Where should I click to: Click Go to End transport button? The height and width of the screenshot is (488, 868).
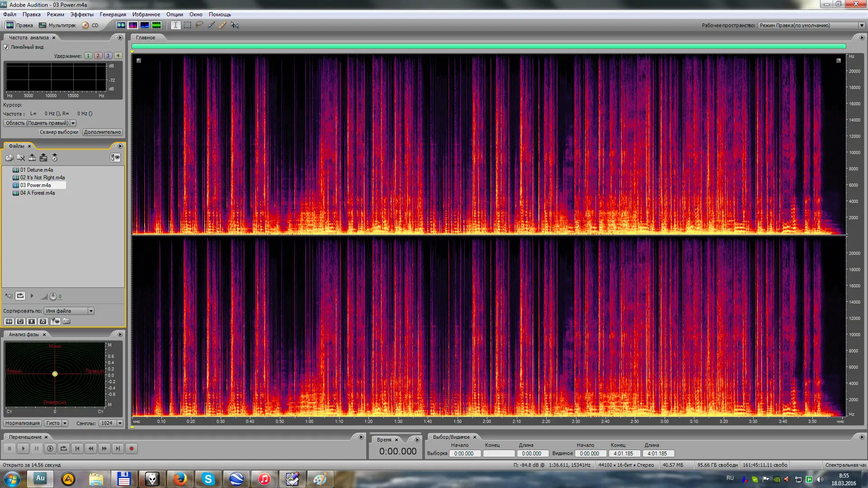[x=118, y=449]
